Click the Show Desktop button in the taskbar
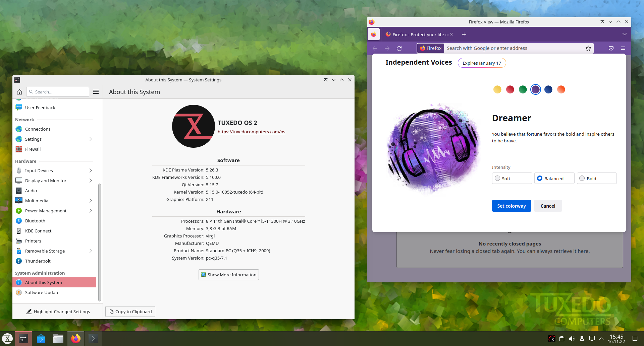This screenshot has height=346, width=644. tap(635, 339)
